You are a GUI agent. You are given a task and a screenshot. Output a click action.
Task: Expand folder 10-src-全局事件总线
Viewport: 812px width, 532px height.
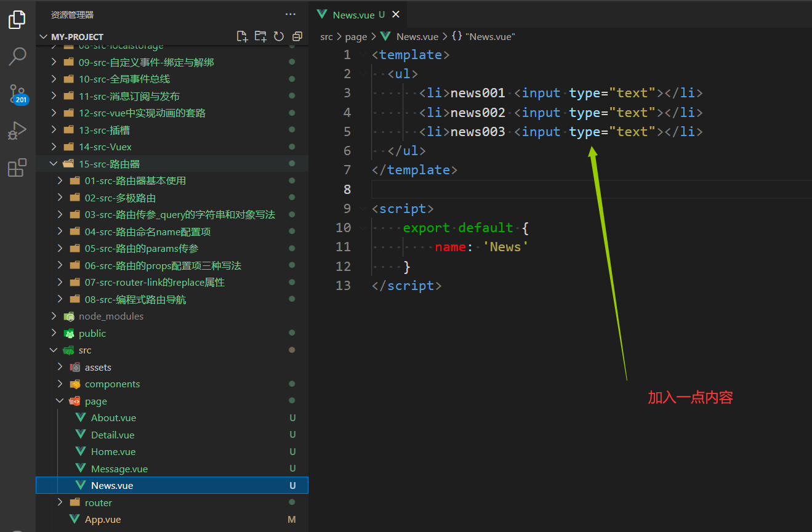point(172,79)
